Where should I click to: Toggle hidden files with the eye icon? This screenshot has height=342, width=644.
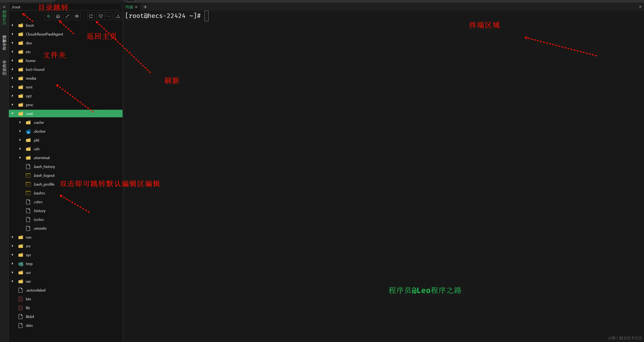[x=77, y=16]
